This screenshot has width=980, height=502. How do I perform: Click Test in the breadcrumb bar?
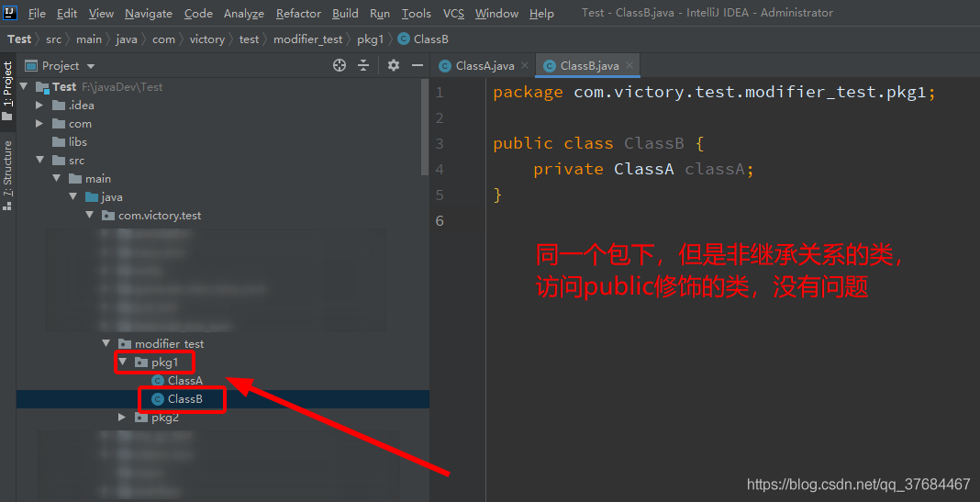pyautogui.click(x=19, y=39)
